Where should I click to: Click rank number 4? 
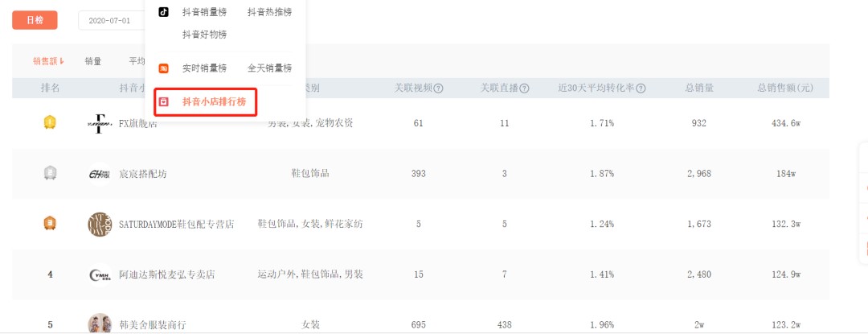[50, 274]
